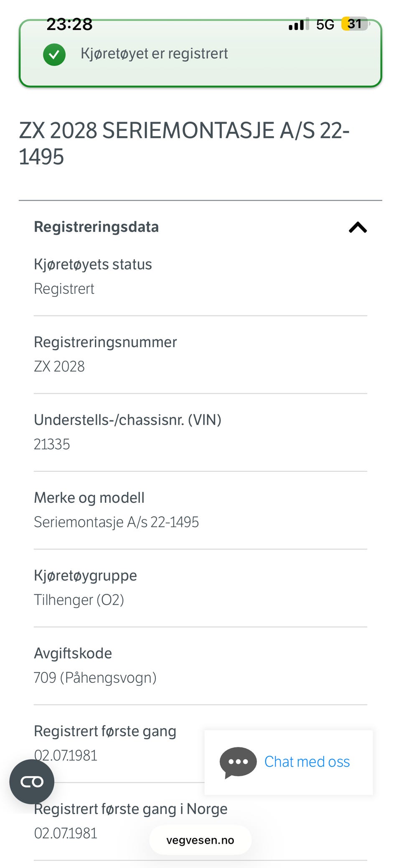401x868 pixels.
Task: Click the Chat med oss link
Action: [x=307, y=762]
